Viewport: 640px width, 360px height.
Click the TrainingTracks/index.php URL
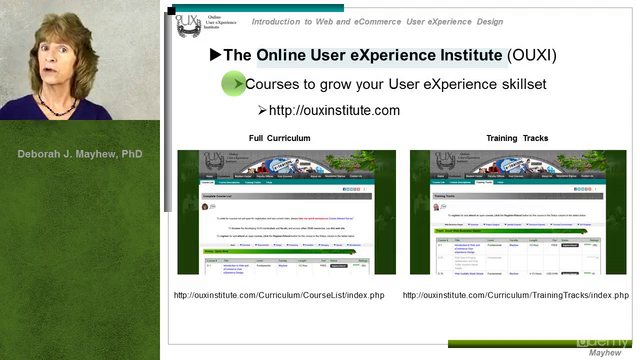pos(516,295)
